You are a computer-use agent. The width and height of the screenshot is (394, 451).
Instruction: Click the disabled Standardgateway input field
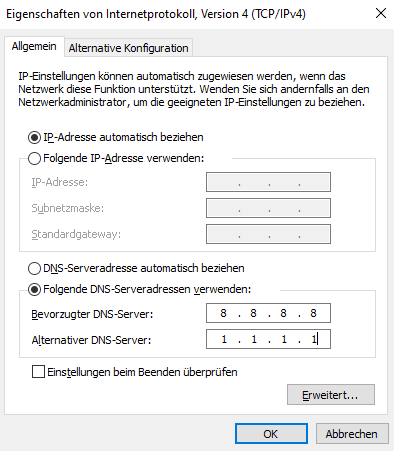tap(268, 234)
